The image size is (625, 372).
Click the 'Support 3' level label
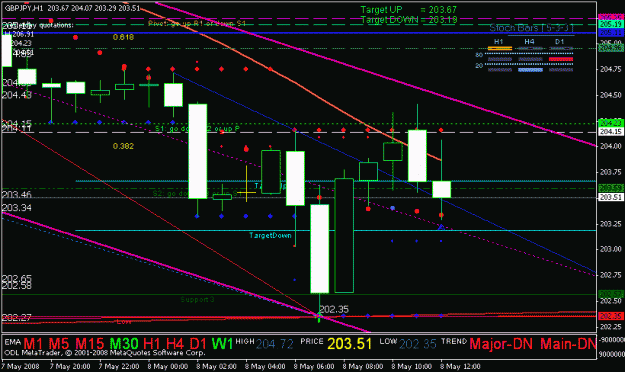click(x=197, y=299)
